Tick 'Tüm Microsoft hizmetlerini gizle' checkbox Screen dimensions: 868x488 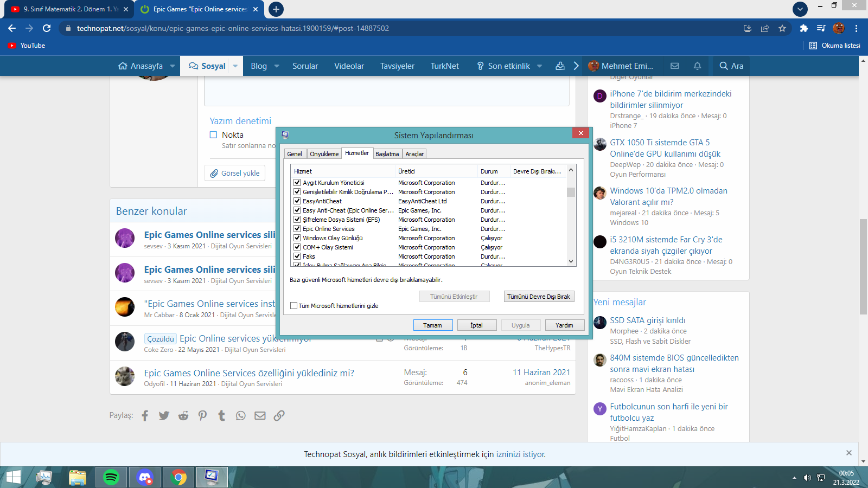[x=293, y=306]
